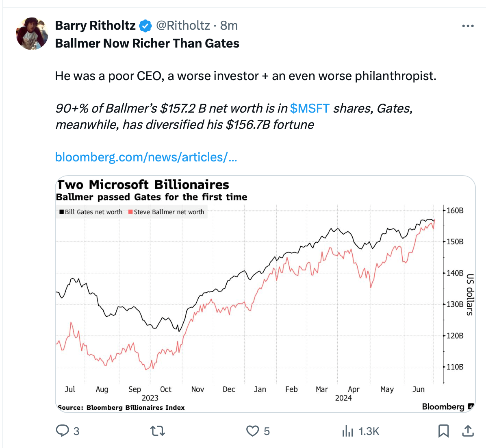Follow the bloomberg.com/news/articles link
Viewport: 486px width, 448px height.
click(146, 157)
